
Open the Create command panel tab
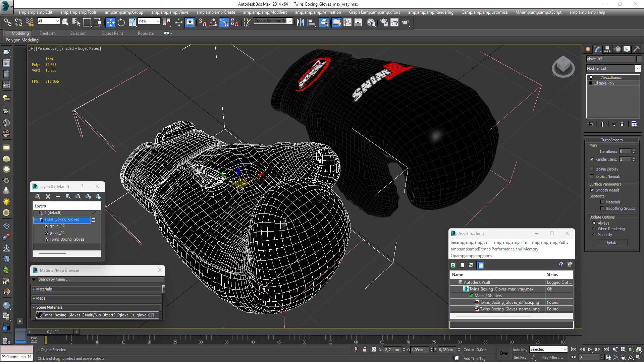click(588, 49)
